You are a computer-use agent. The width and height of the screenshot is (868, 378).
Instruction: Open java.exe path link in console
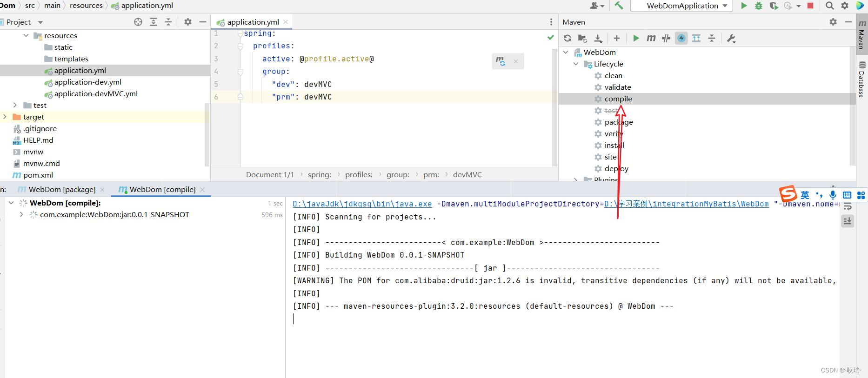pyautogui.click(x=362, y=204)
